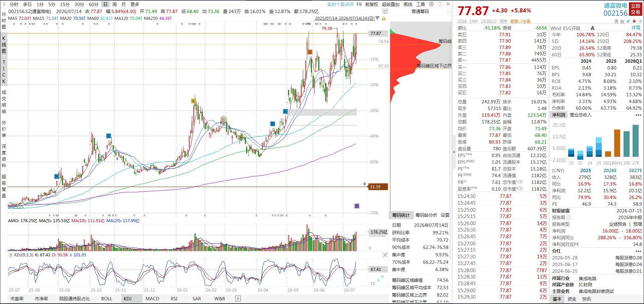Toggle 前复权 price adjustment mode
644x304 pixels.
coord(372,4)
